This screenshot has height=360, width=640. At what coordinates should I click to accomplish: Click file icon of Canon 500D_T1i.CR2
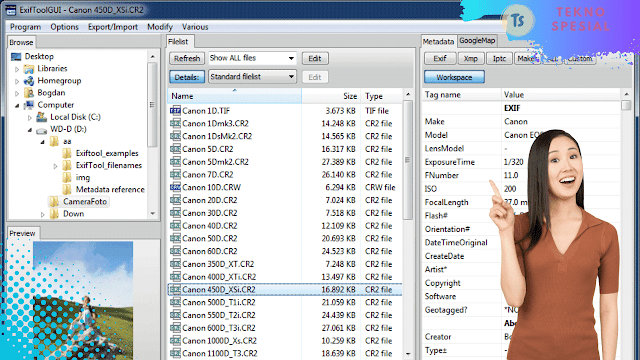[175, 302]
